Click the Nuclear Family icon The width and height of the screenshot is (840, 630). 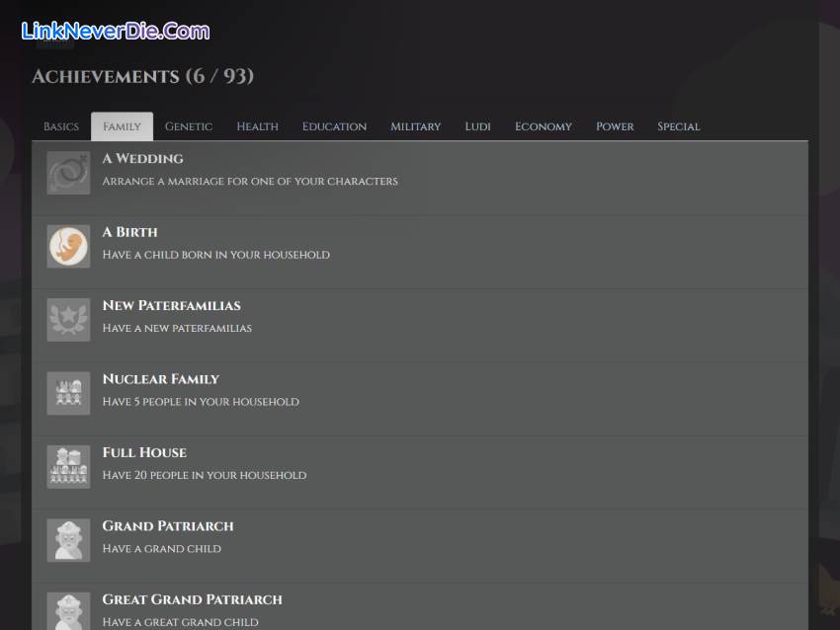[x=68, y=393]
